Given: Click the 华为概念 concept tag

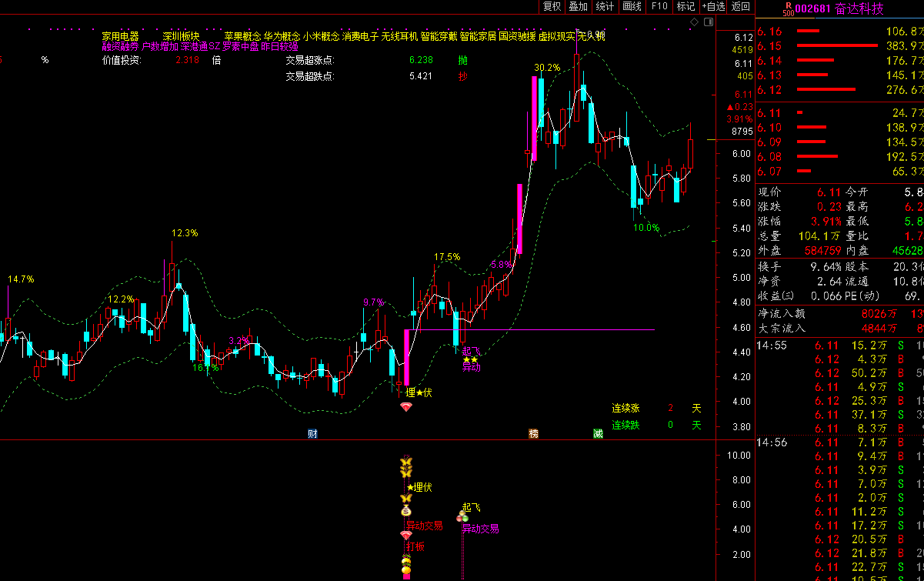Looking at the screenshot, I should pyautogui.click(x=282, y=36).
